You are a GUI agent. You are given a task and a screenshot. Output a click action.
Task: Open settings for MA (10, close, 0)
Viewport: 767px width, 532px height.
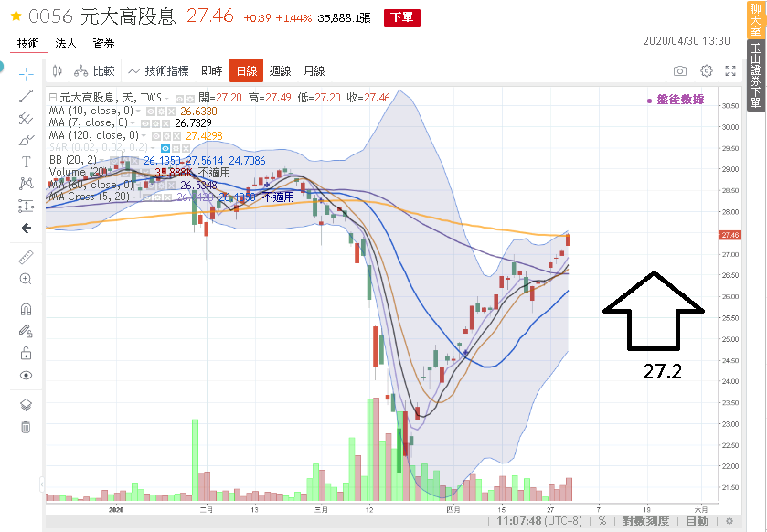coord(161,112)
